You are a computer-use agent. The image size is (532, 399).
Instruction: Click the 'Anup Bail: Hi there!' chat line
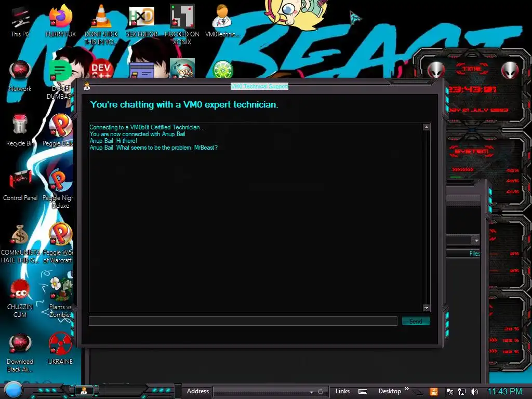(x=113, y=141)
